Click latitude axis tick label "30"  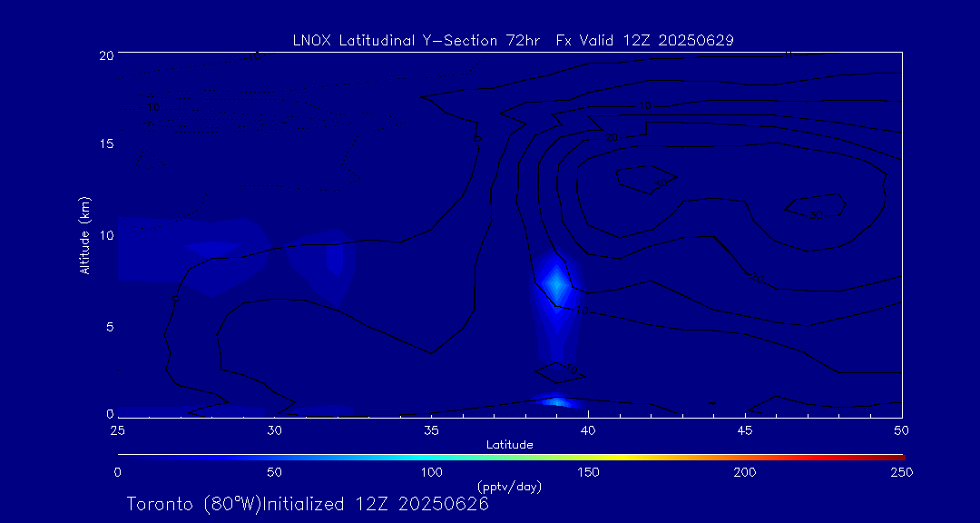274,429
